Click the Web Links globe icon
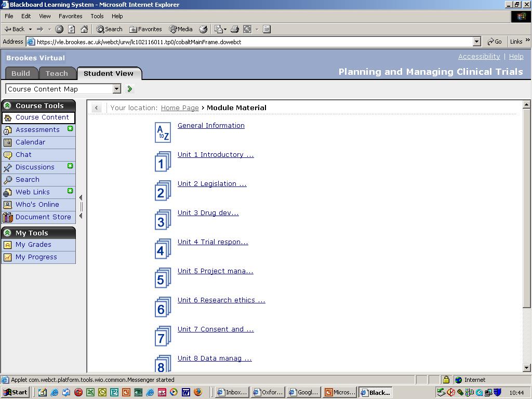 coord(7,192)
